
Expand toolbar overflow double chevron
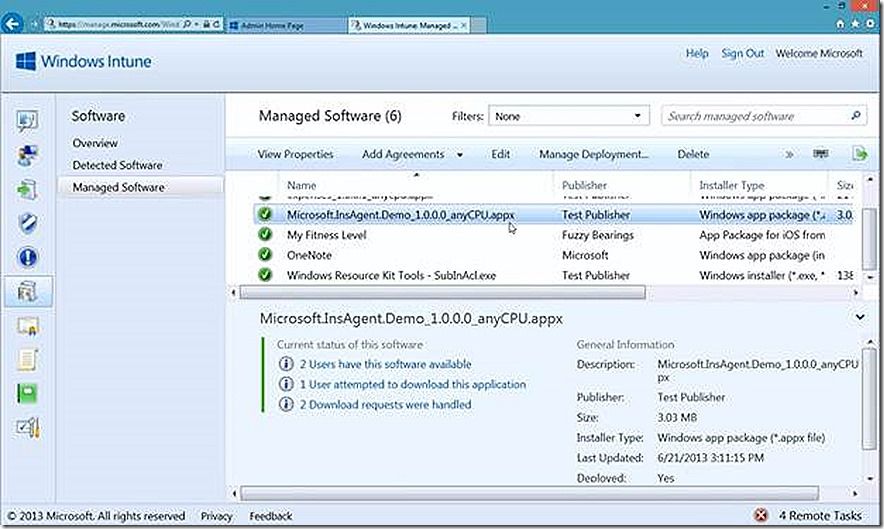tap(789, 154)
